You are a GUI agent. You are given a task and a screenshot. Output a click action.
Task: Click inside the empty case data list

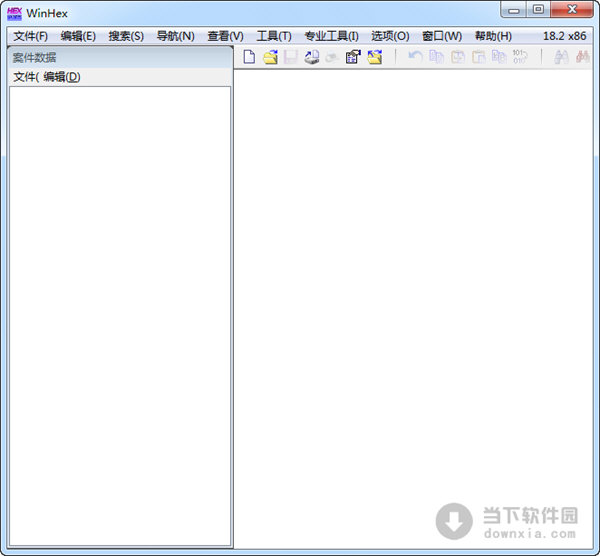(120, 316)
